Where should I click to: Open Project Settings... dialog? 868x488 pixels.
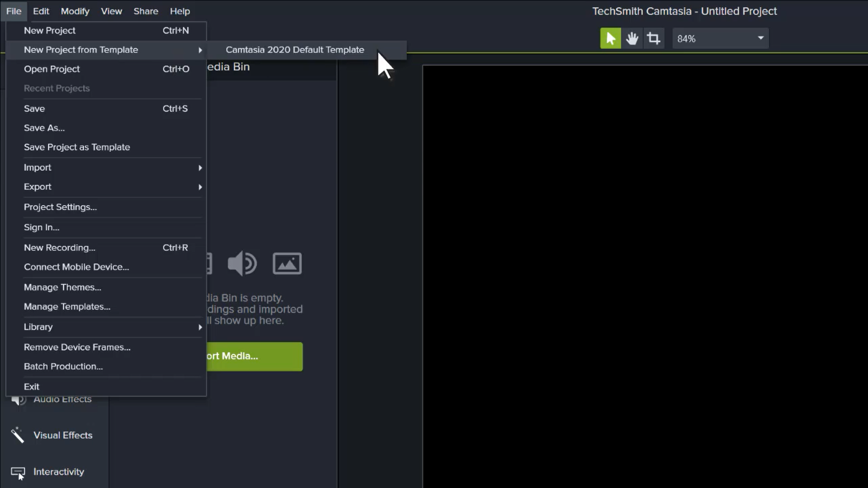click(x=106, y=207)
